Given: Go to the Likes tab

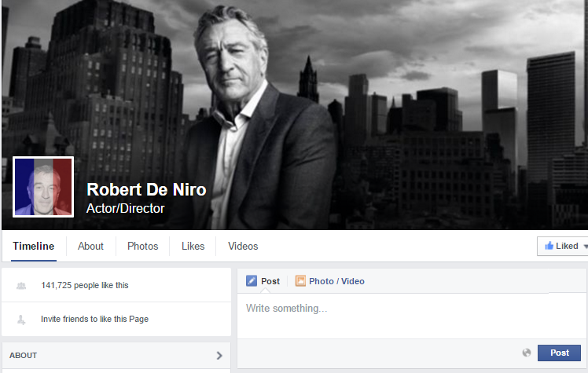Looking at the screenshot, I should (x=193, y=246).
